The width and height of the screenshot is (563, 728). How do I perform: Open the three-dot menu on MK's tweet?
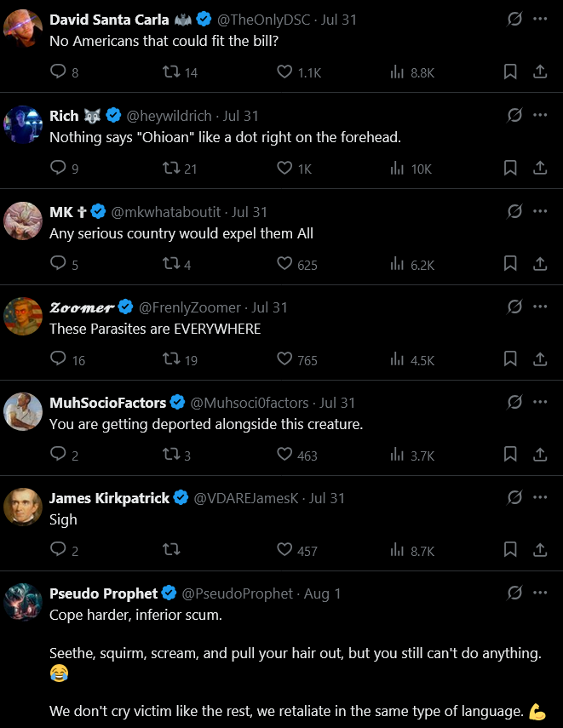tap(540, 211)
